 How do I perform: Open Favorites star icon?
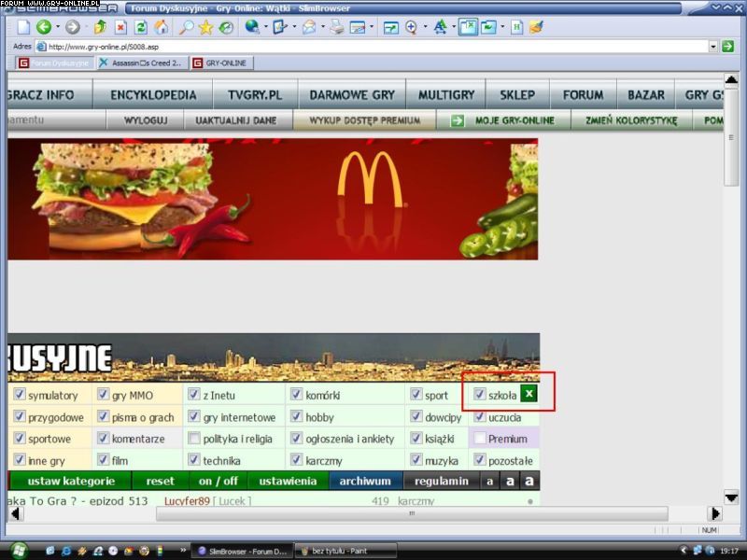point(205,27)
